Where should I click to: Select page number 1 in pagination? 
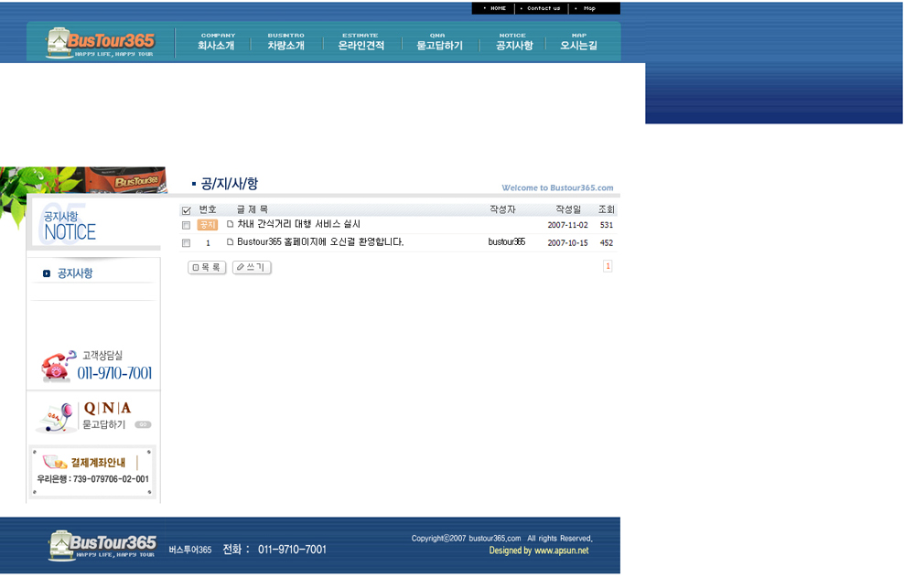(x=608, y=266)
